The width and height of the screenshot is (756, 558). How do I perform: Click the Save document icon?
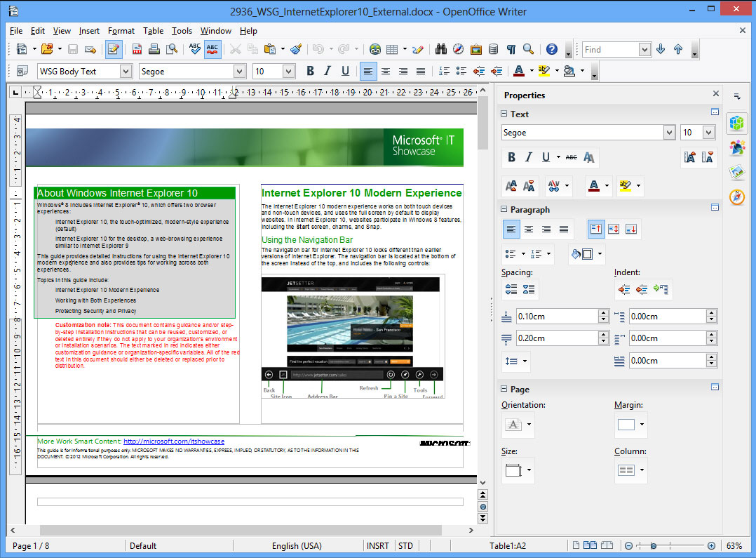tap(73, 49)
